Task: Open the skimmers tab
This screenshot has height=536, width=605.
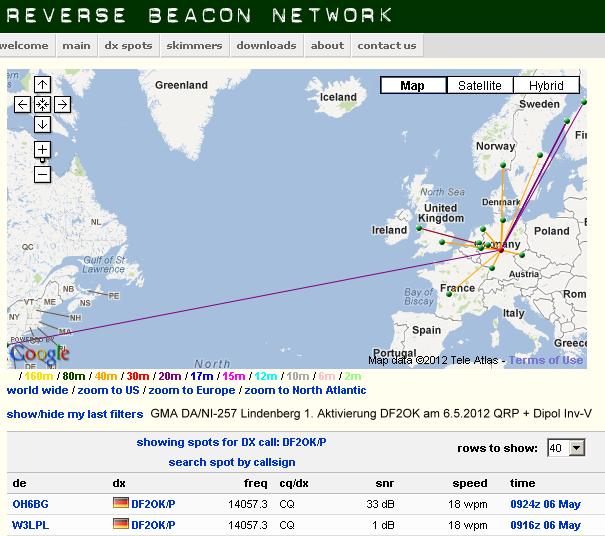Action: tap(194, 46)
